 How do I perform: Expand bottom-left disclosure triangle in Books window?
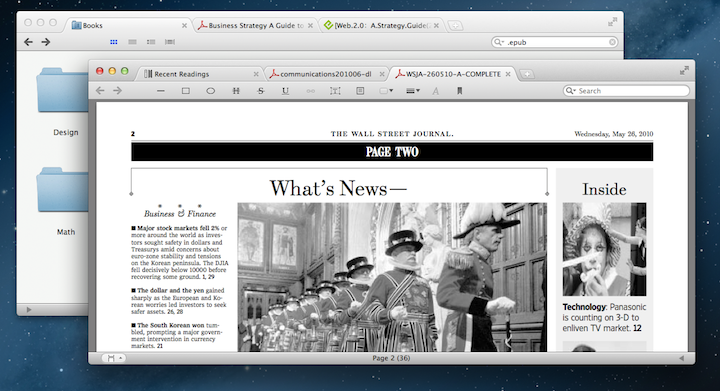pyautogui.click(x=29, y=309)
